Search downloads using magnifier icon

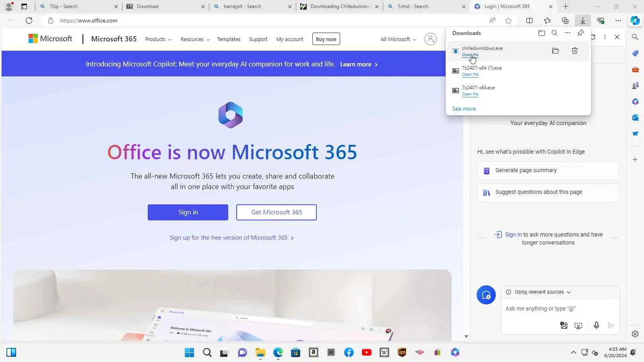click(x=554, y=33)
